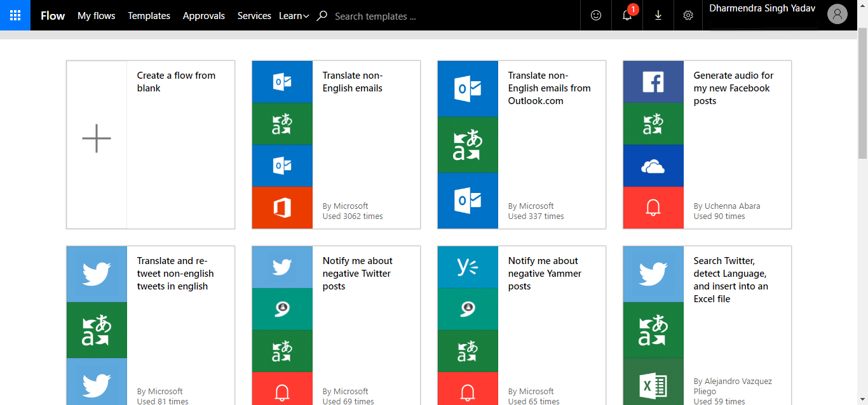Screen dimensions: 868x405
Task: Click the top Outlook icon in Outlook.com emails card
Action: coord(468,89)
